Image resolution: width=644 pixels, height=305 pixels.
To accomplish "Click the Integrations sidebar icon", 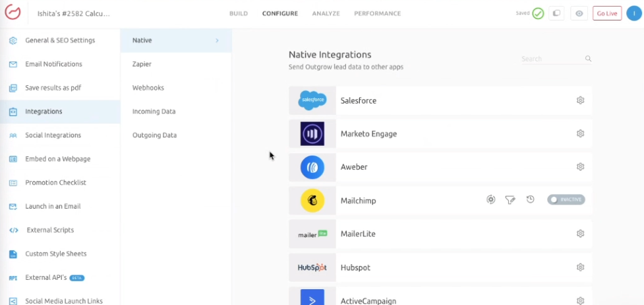I will 13,112.
